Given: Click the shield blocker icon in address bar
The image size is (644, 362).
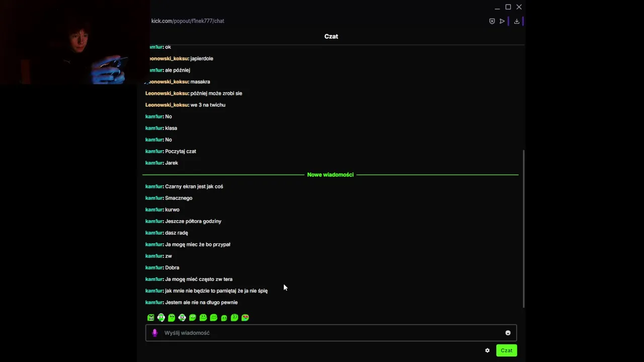Looking at the screenshot, I should tap(492, 21).
